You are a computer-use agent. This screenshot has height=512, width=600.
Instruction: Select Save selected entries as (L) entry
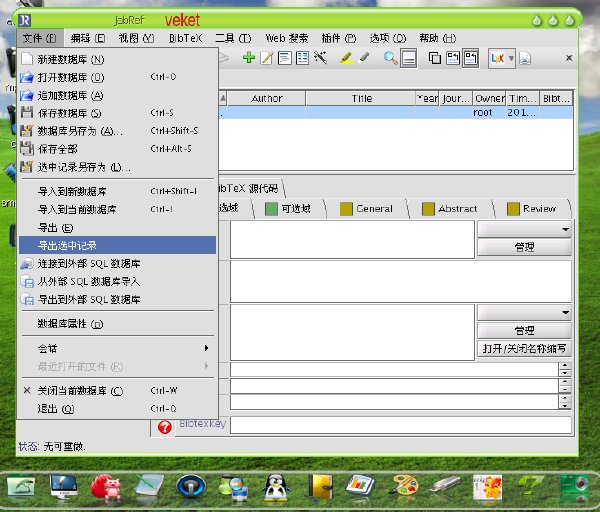tap(117, 167)
